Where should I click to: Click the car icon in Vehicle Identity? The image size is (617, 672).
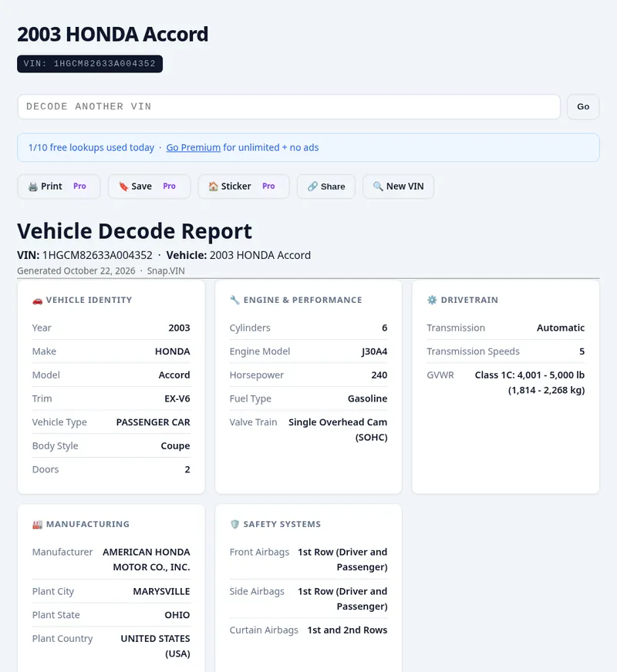37,301
